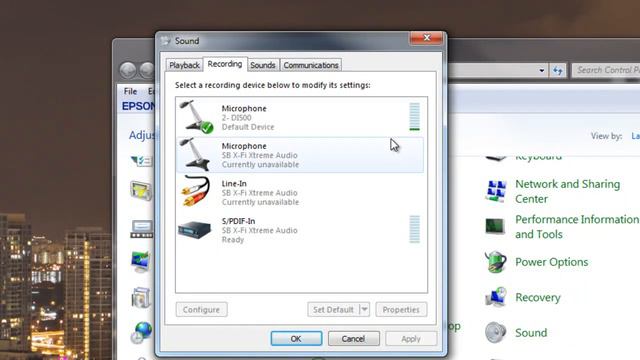
Task: Click the Properties button
Action: click(x=401, y=309)
